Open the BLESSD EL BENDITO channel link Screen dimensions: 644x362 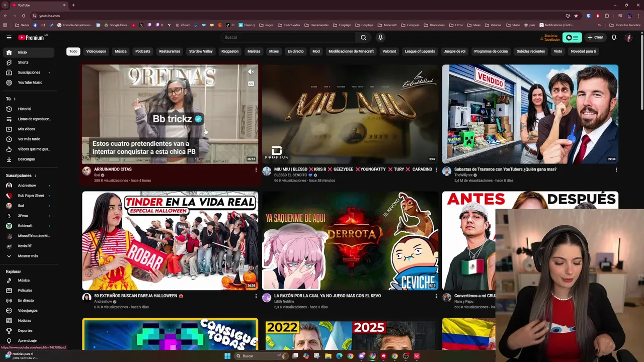click(291, 175)
